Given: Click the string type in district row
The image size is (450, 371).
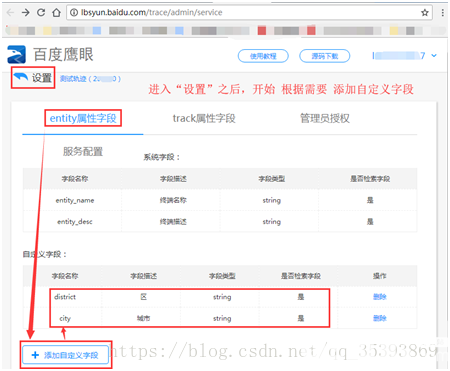Looking at the screenshot, I should 222,297.
